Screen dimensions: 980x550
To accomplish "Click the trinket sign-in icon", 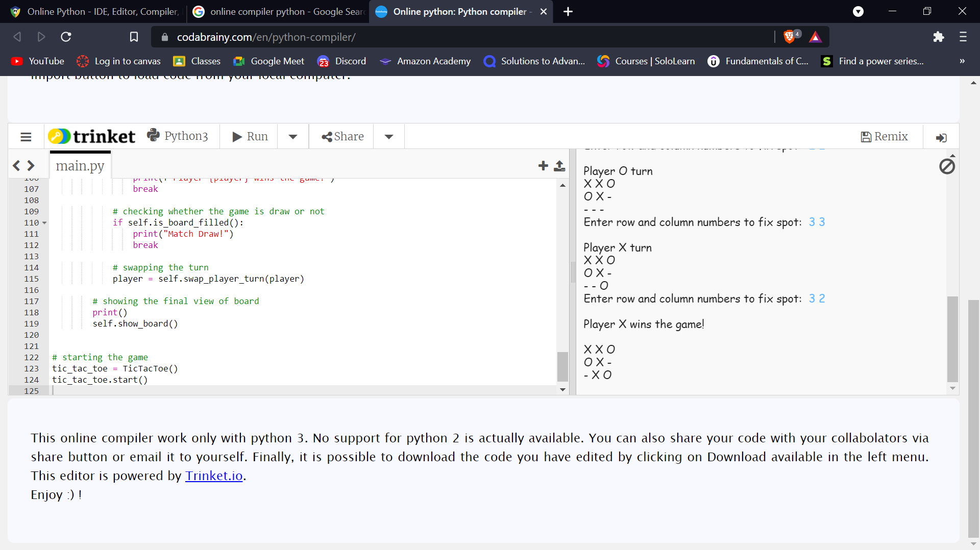I will 941,137.
